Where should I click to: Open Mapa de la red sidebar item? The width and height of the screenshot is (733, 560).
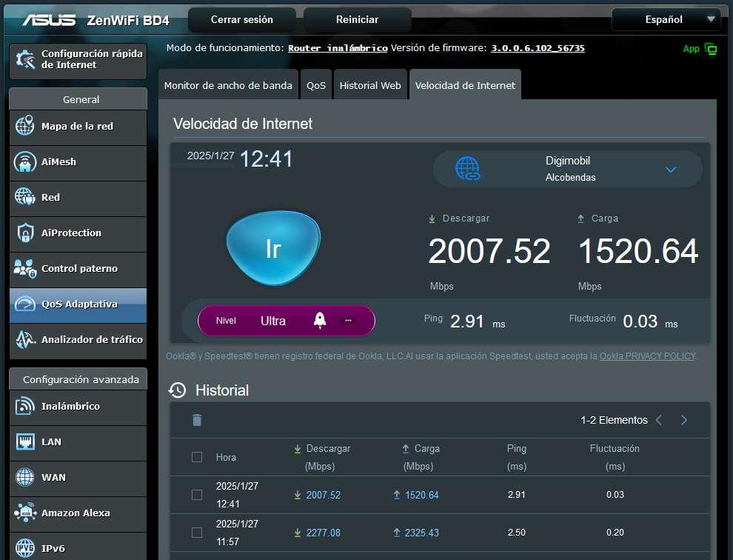pyautogui.click(x=78, y=127)
